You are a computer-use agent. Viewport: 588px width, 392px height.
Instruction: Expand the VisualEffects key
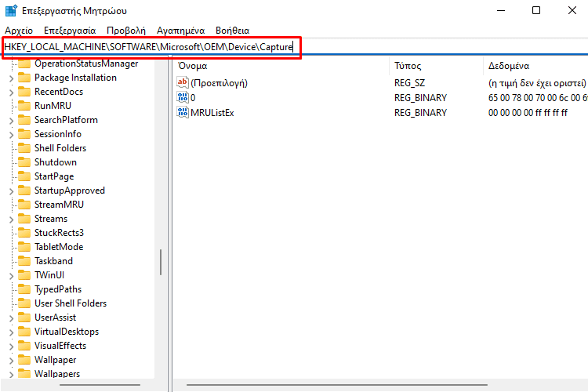pos(11,347)
